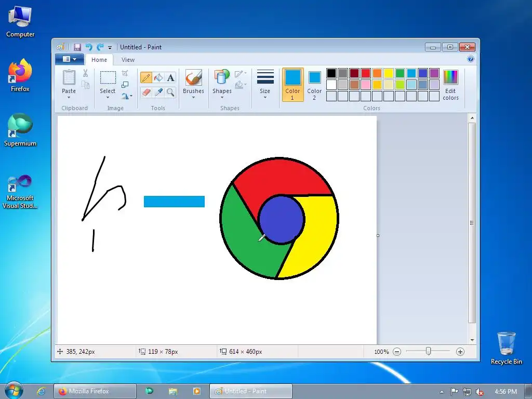
Task: Click the File Explorer taskbar icon
Action: (x=173, y=391)
